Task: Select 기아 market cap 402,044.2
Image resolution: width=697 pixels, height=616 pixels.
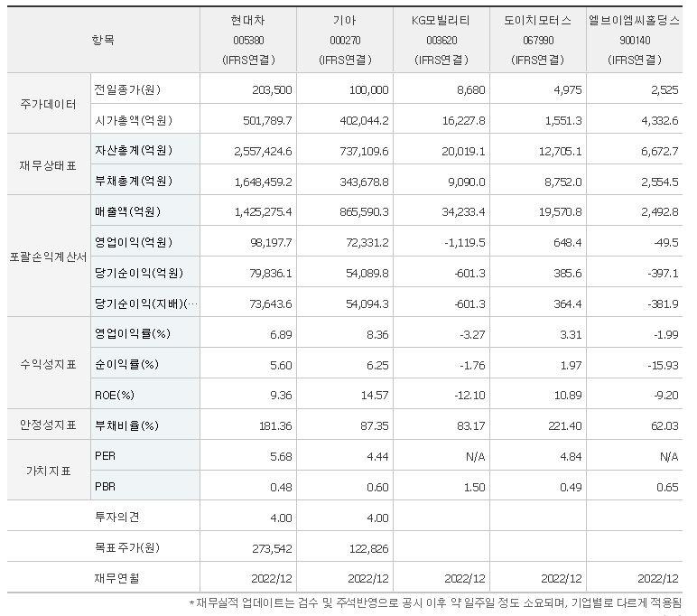Action: 364,120
